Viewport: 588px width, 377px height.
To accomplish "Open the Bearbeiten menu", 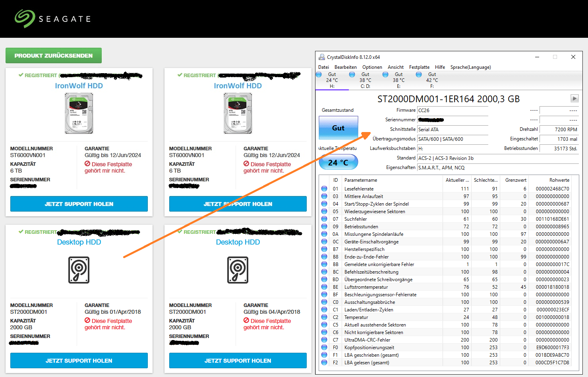I will tap(346, 67).
